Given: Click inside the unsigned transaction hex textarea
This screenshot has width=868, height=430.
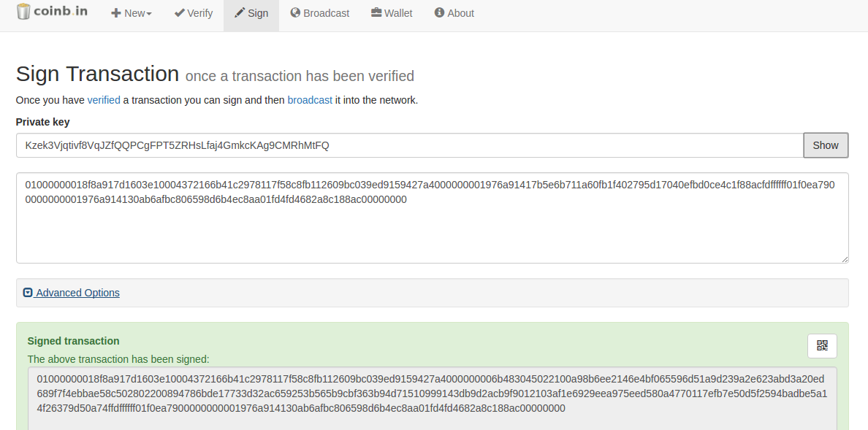Looking at the screenshot, I should (431, 226).
